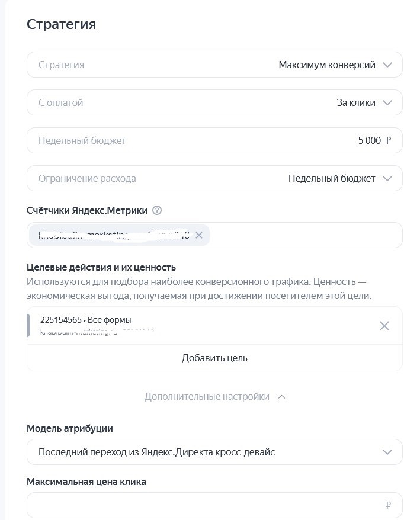
Task: Click the Metrika counter chip label
Action: 113,235
